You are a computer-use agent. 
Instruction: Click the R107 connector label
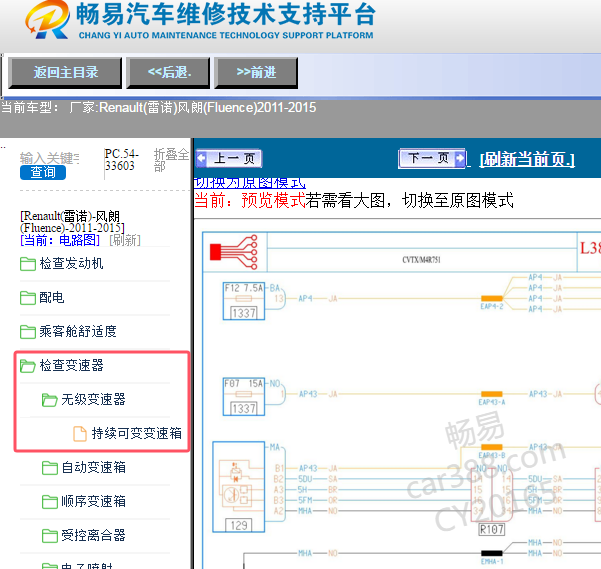pyautogui.click(x=492, y=530)
